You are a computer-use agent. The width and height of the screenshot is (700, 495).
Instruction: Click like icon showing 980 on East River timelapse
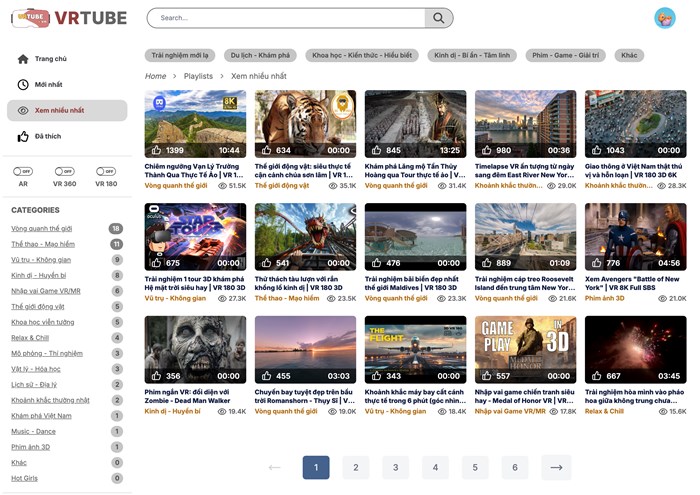[x=487, y=150]
